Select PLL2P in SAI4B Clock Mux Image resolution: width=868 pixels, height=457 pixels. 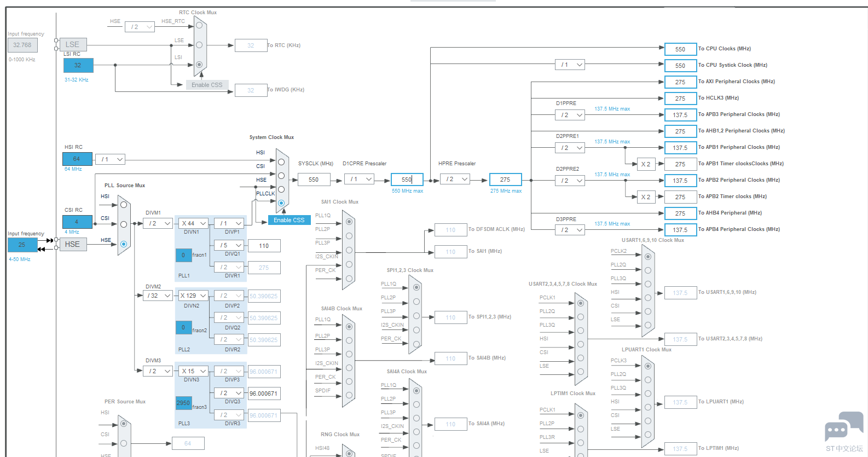pyautogui.click(x=349, y=340)
